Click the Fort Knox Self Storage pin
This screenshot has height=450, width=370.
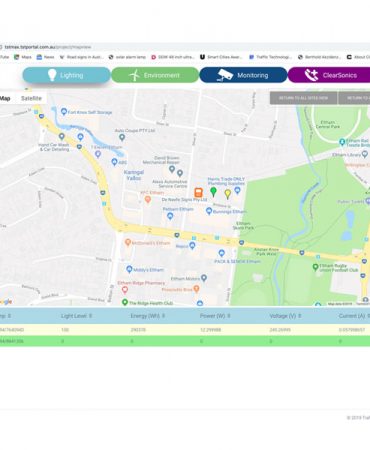click(64, 112)
